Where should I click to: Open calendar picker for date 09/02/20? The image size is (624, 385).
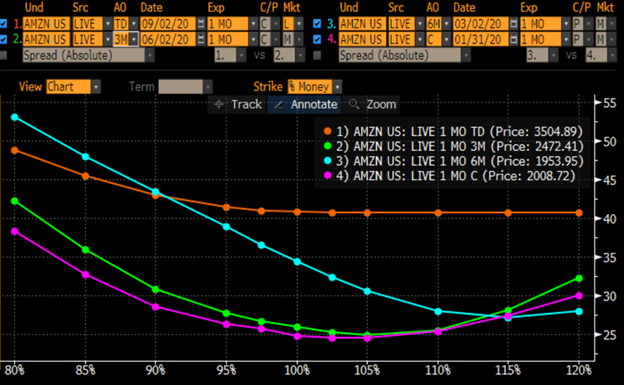coord(201,24)
